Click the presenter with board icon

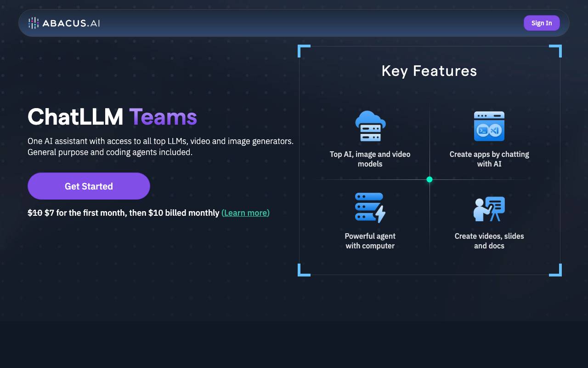[x=489, y=208]
